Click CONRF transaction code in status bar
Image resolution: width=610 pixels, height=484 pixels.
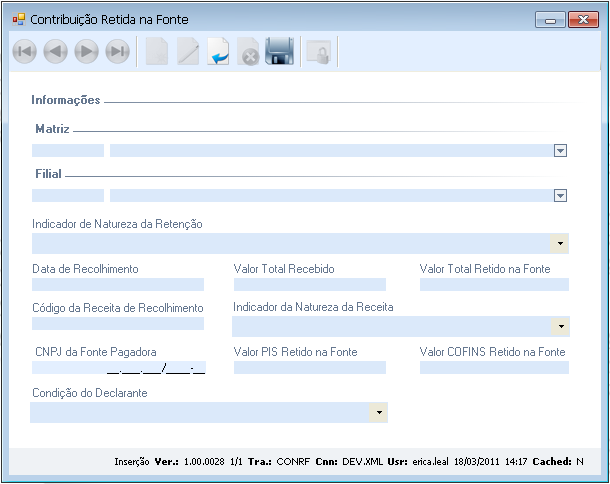tap(293, 462)
